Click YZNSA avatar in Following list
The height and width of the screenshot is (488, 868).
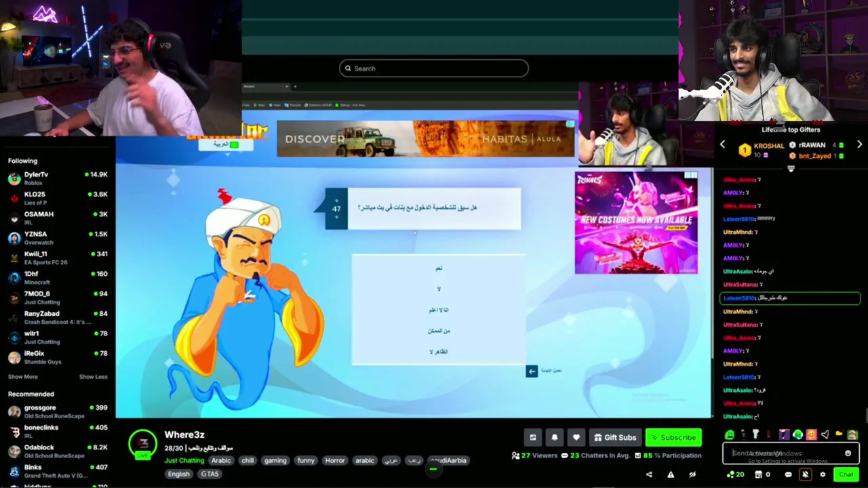[x=14, y=238]
